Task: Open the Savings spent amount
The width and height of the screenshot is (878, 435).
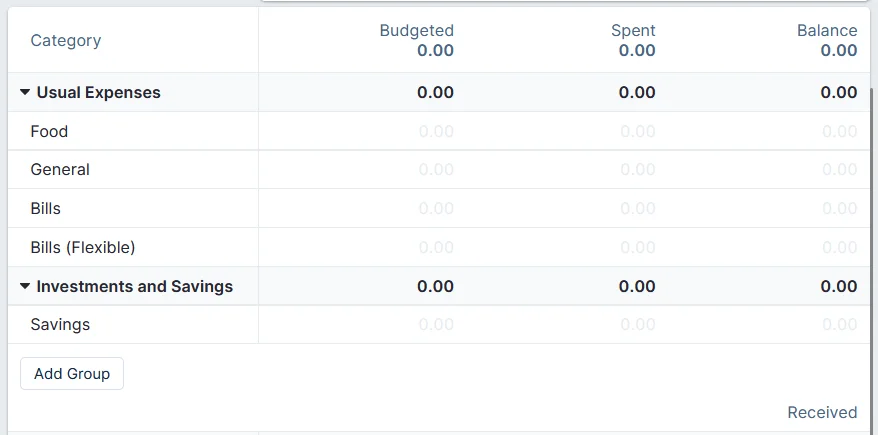Action: pos(638,325)
